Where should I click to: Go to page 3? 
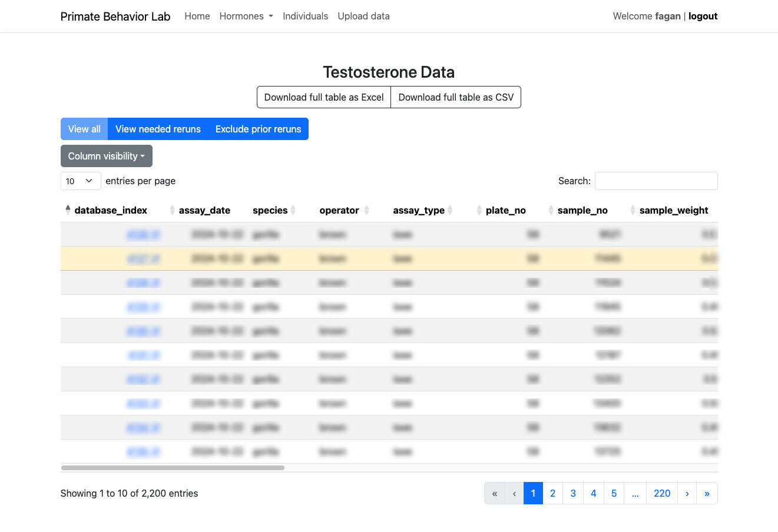pyautogui.click(x=573, y=493)
